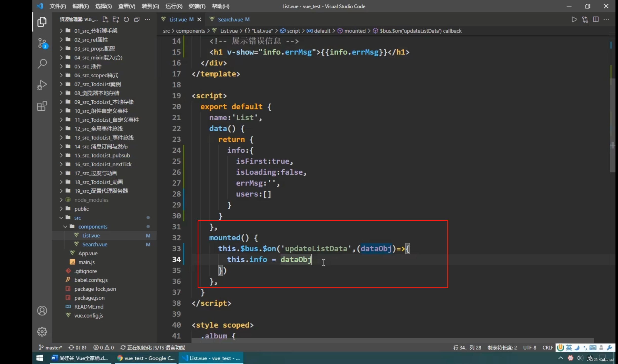Create a new file in explorer
The height and width of the screenshot is (364, 618).
click(105, 19)
